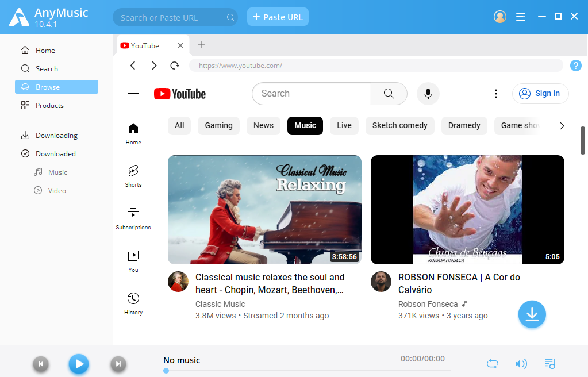The height and width of the screenshot is (377, 588).
Task: Select the Gaming category chip
Action: point(218,126)
